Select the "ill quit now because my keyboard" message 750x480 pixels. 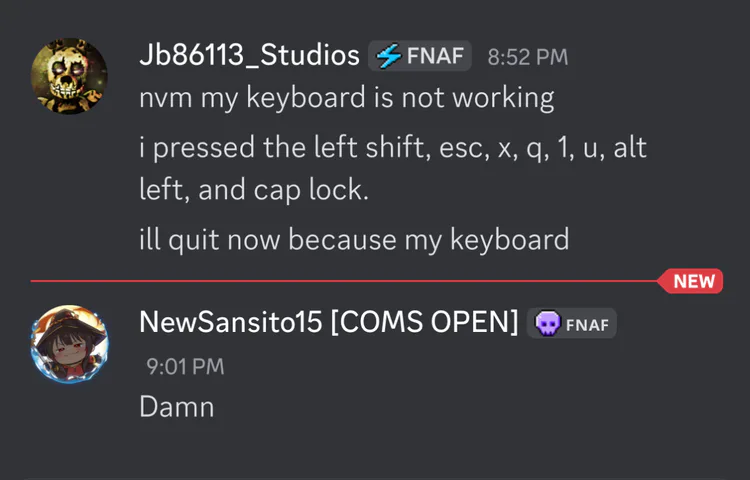[x=354, y=239]
